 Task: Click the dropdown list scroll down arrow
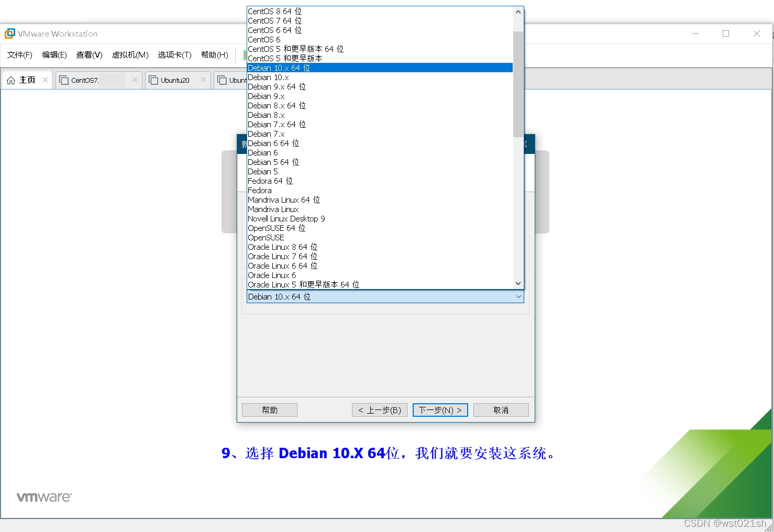click(518, 283)
